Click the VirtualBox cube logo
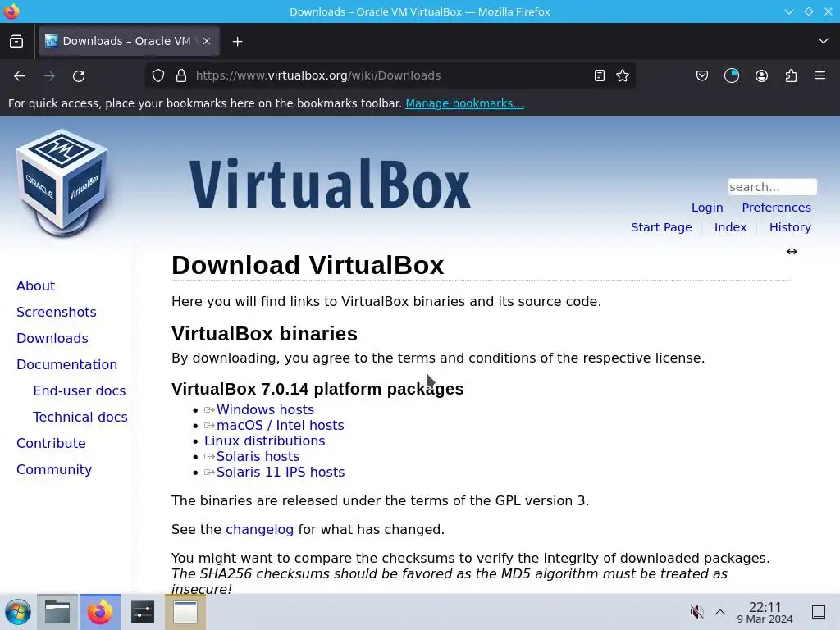840x630 pixels. pos(62,183)
